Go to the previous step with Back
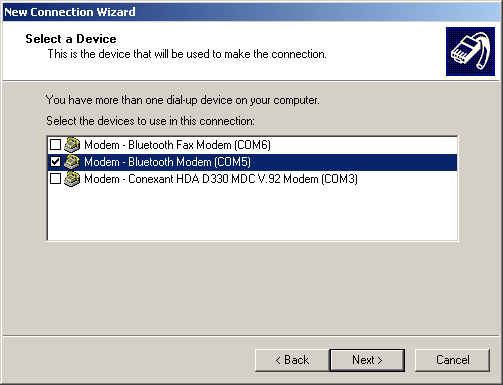 pos(292,360)
